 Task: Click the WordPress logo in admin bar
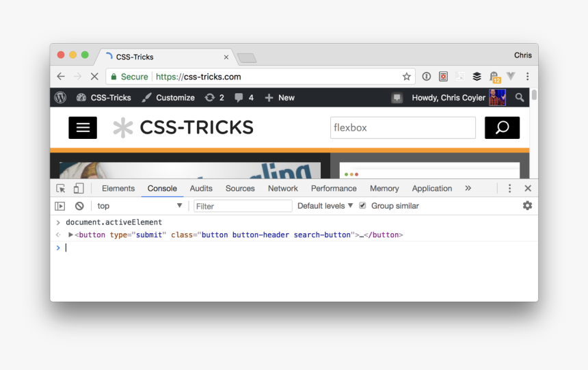pos(60,98)
